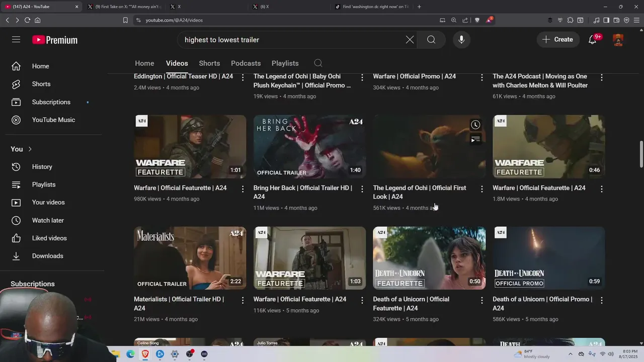Reload the page
The height and width of the screenshot is (362, 644).
[x=27, y=20]
